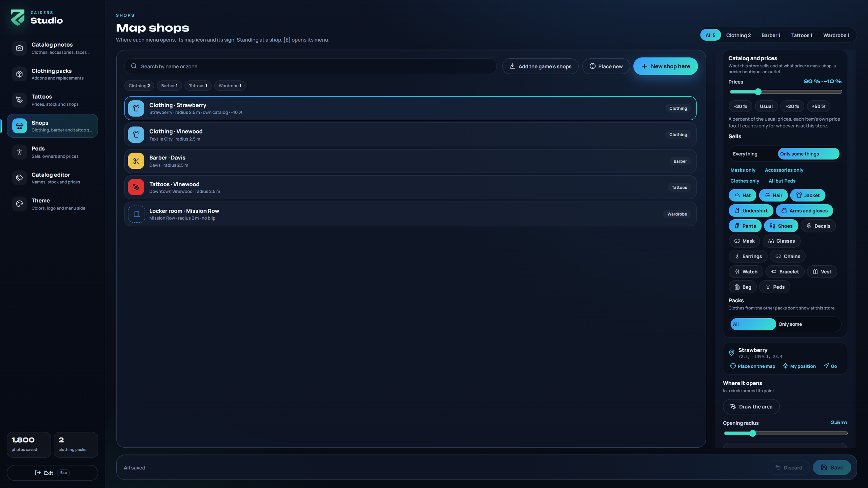868x488 pixels.
Task: Switch to the Barber 1 top tab
Action: pos(771,35)
